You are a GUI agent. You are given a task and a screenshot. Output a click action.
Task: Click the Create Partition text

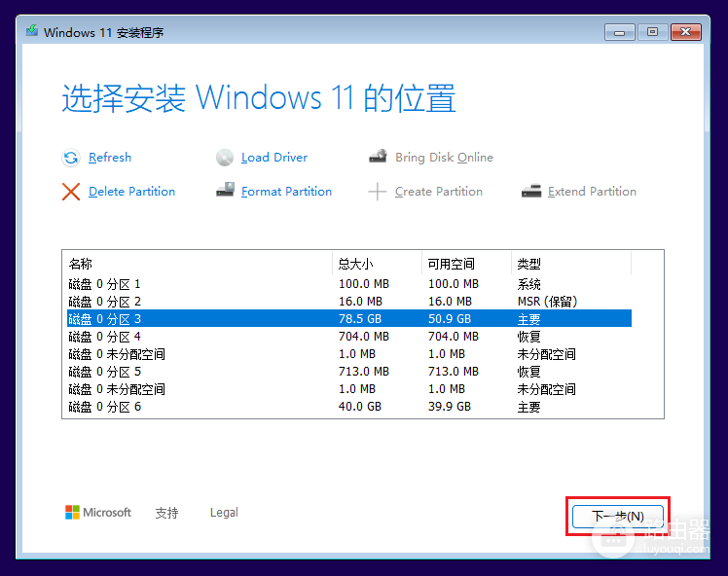click(439, 192)
